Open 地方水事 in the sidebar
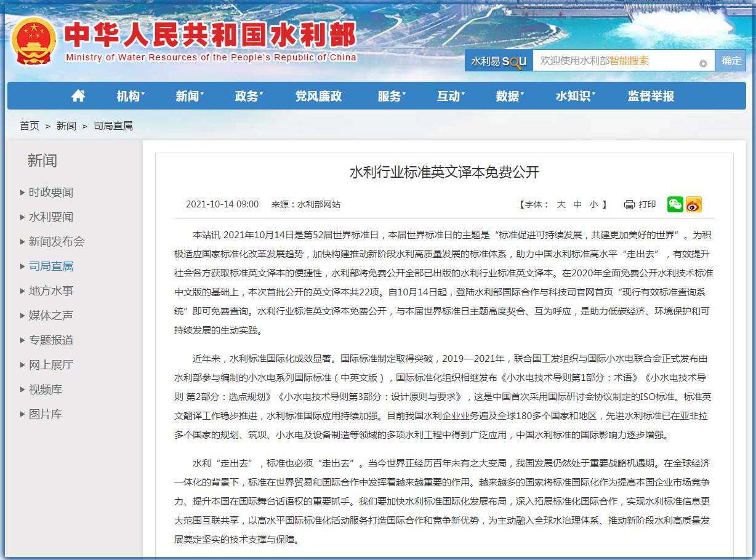This screenshot has height=560, width=756. (51, 290)
